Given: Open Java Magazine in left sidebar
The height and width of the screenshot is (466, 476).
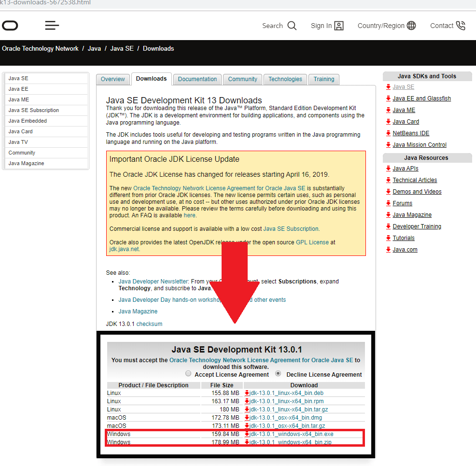Looking at the screenshot, I should click(x=46, y=163).
